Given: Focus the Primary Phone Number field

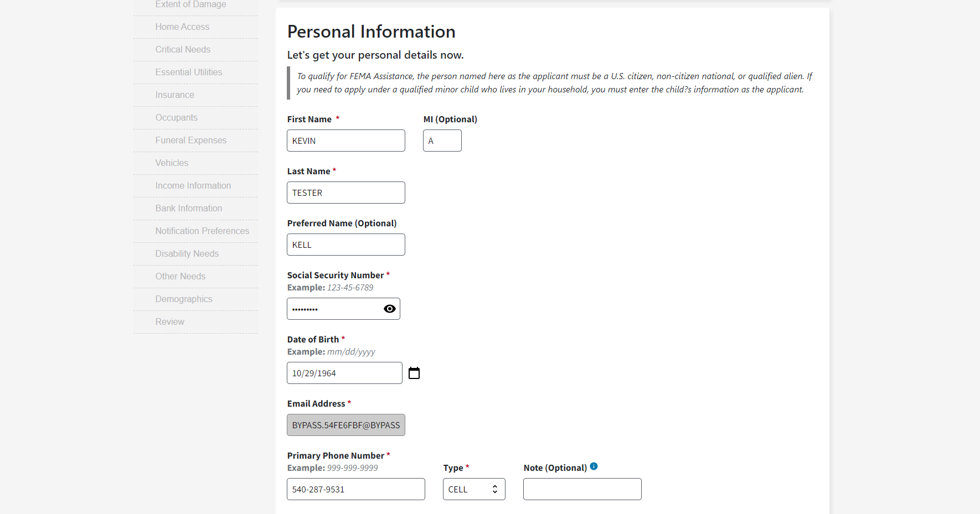Looking at the screenshot, I should tap(356, 489).
